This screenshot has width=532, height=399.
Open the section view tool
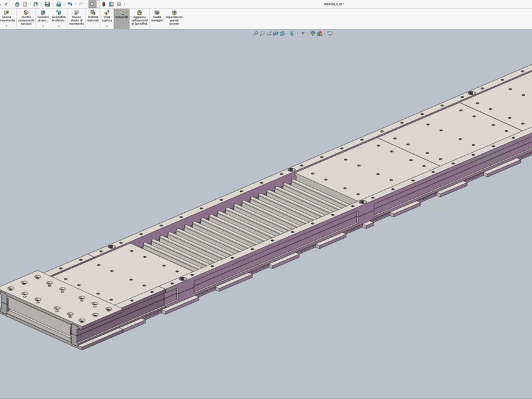point(276,33)
